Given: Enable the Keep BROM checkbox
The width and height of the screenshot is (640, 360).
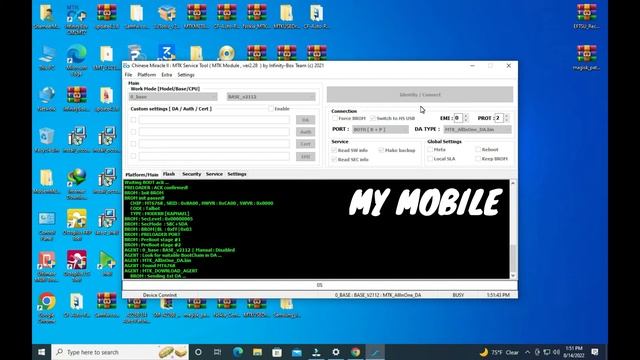Looking at the screenshot, I should (x=478, y=158).
